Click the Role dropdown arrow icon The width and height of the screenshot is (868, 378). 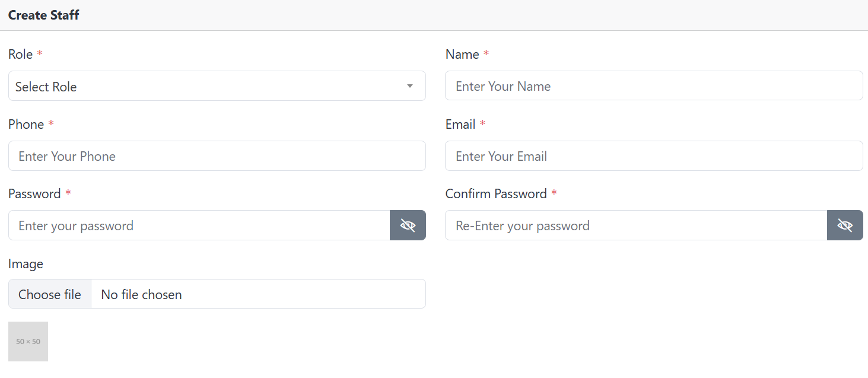click(410, 87)
